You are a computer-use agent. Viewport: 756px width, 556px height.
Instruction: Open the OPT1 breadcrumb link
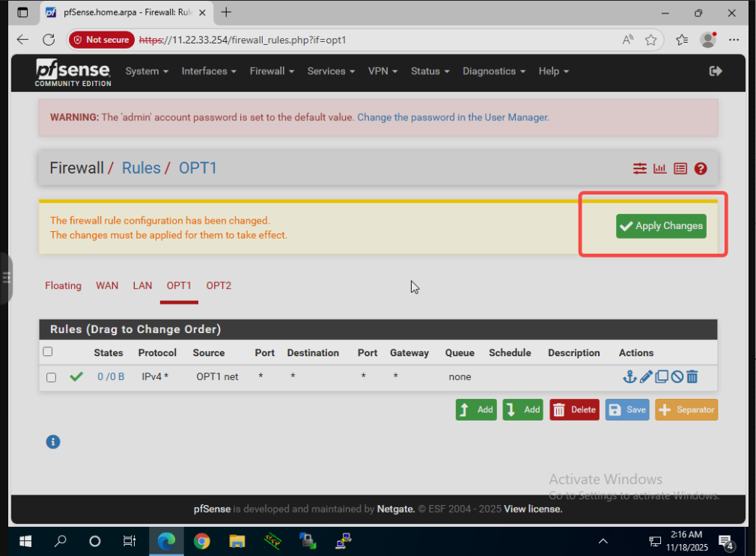pyautogui.click(x=198, y=168)
